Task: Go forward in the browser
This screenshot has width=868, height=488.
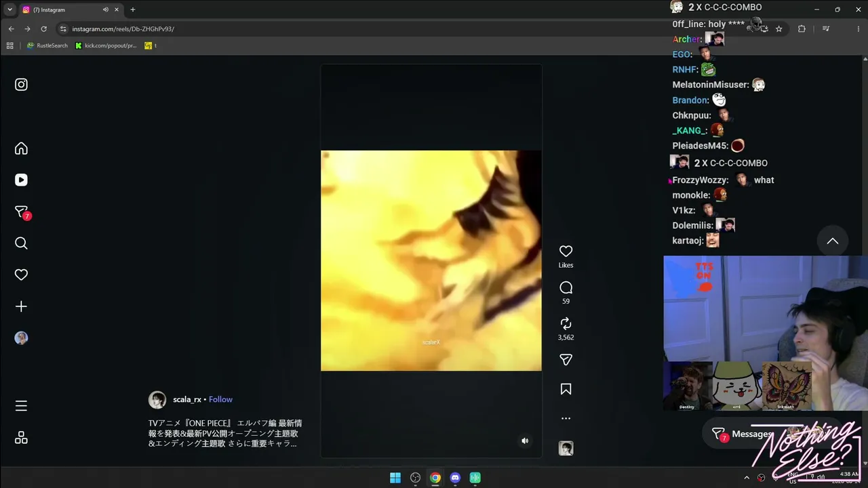Action: click(27, 29)
